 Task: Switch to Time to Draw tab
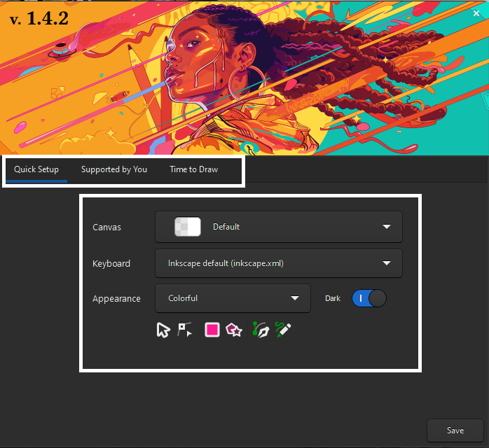click(193, 169)
